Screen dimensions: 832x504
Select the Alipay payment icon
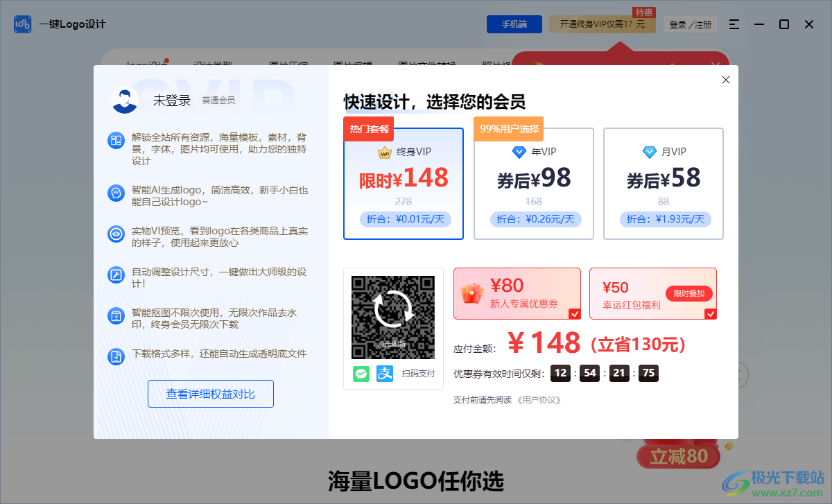pyautogui.click(x=385, y=373)
